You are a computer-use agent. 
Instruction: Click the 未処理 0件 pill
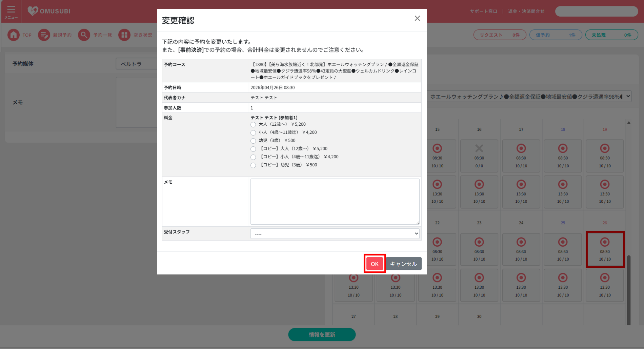click(611, 35)
